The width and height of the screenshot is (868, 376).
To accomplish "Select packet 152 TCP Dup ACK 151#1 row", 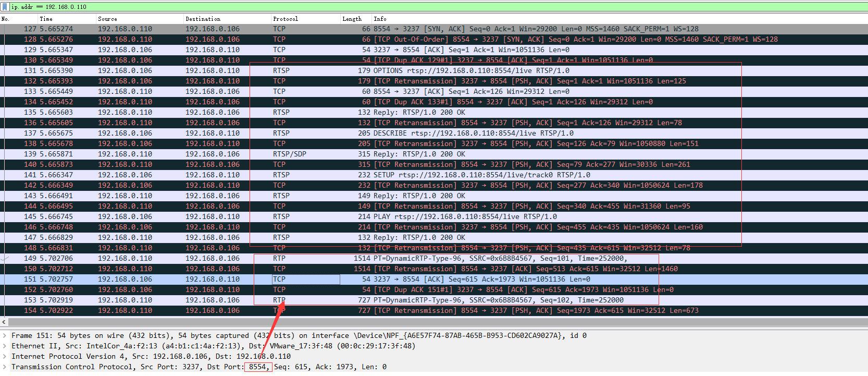I will point(434,289).
